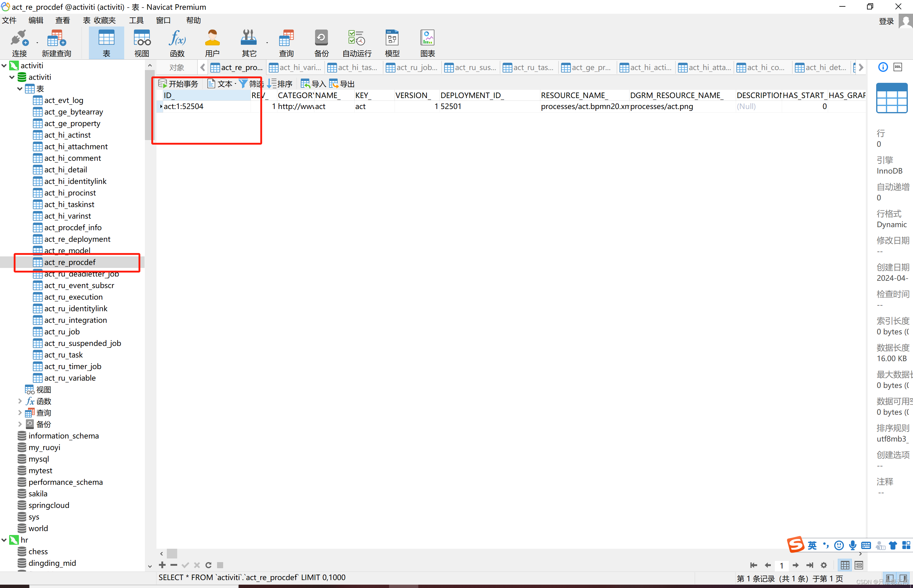Open Sogou microphone voice input
913x588 pixels.
[853, 545]
